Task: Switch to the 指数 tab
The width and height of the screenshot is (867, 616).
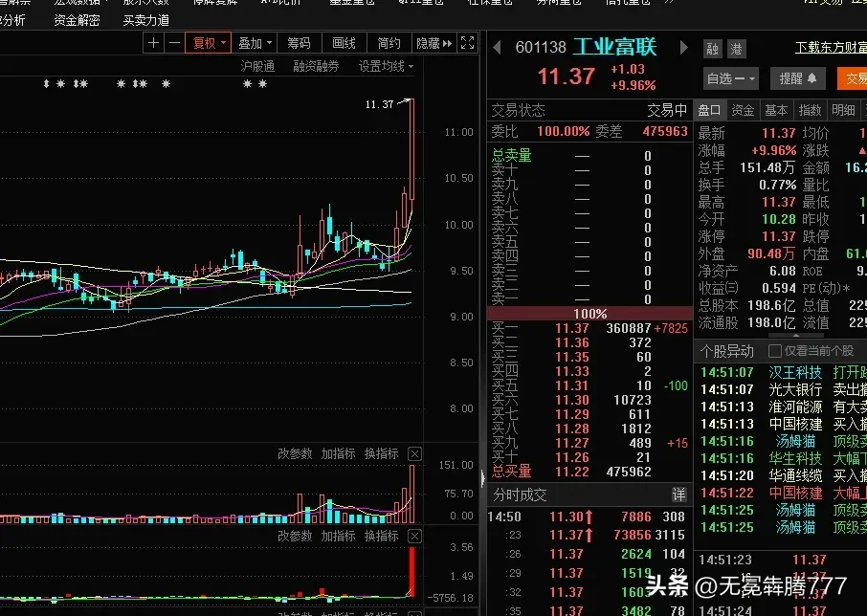Action: [810, 110]
